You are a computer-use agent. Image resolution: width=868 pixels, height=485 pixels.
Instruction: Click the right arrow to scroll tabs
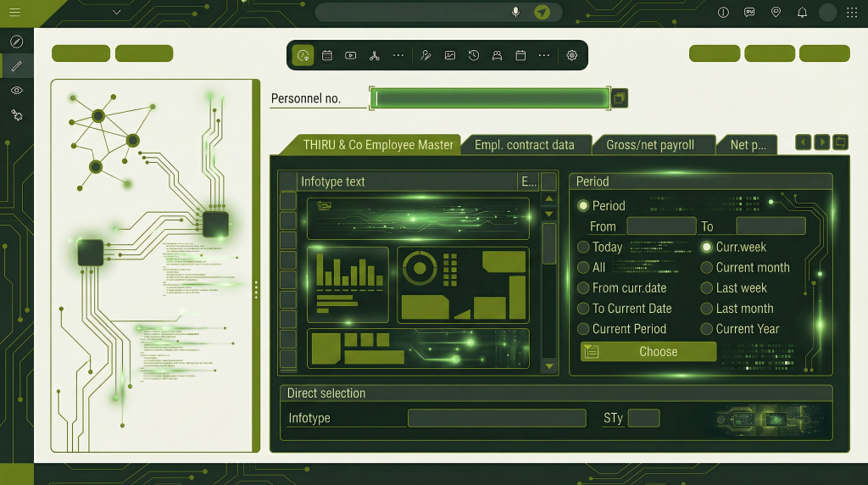821,142
